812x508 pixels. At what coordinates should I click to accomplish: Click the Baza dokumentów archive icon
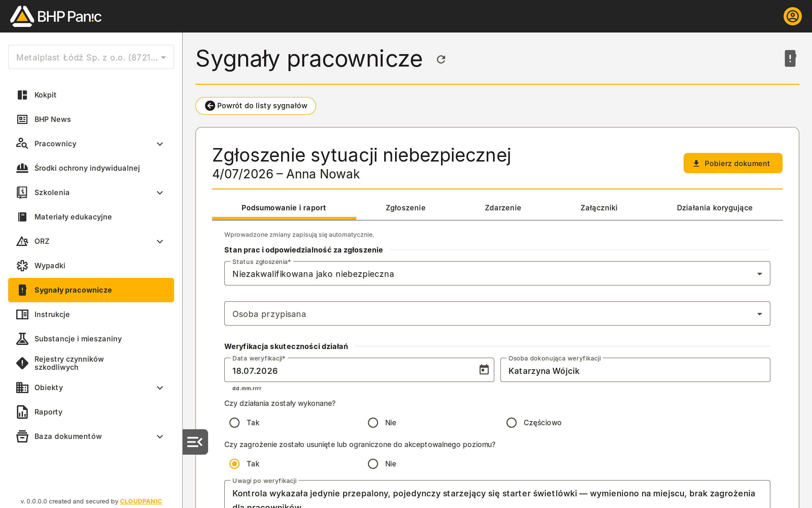[x=22, y=436]
